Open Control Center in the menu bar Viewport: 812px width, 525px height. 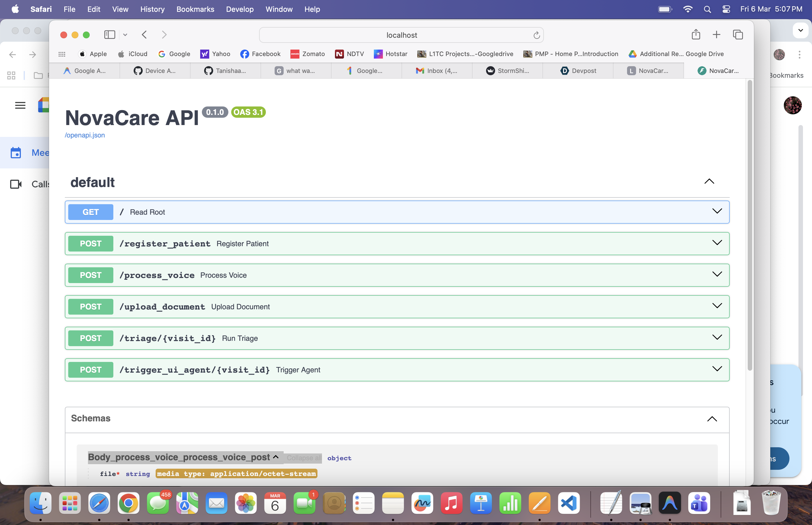(x=726, y=9)
